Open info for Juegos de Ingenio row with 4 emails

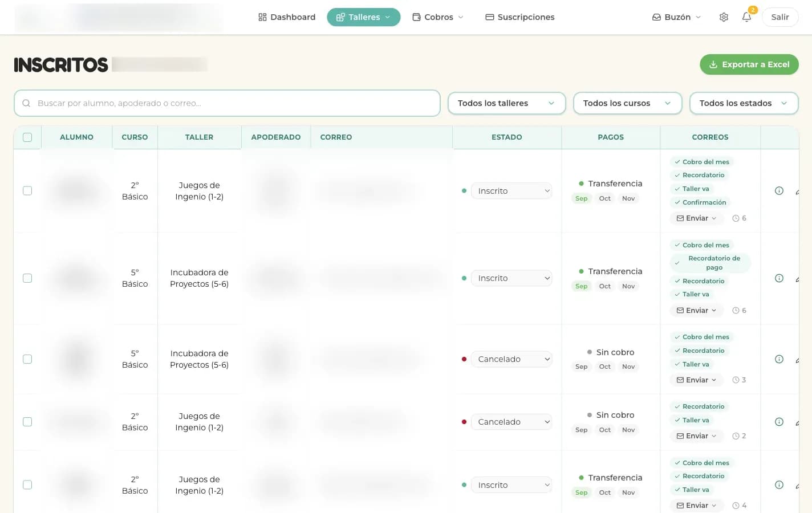click(779, 485)
